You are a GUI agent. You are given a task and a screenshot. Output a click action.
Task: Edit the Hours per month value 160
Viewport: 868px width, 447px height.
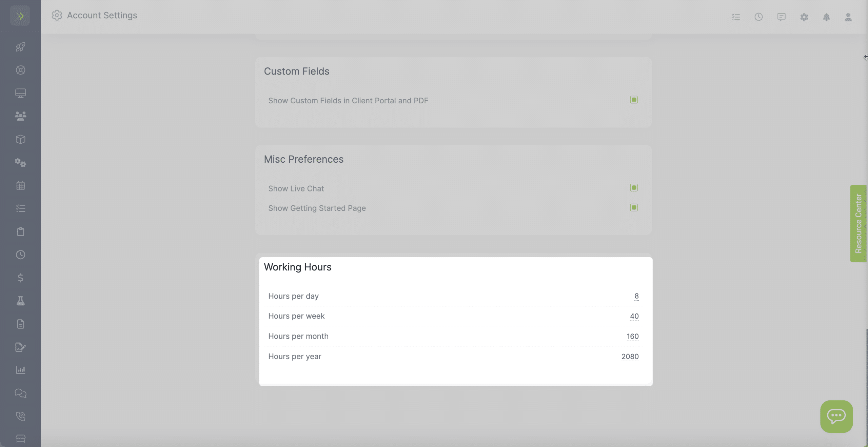point(632,337)
